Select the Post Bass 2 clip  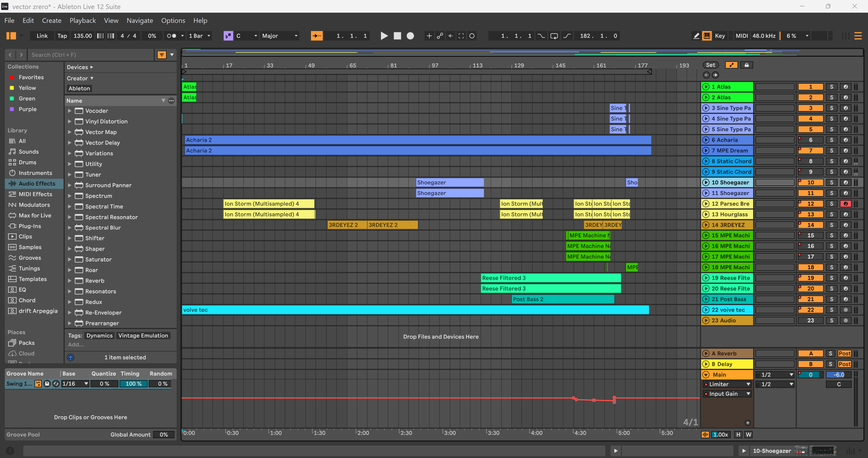563,299
